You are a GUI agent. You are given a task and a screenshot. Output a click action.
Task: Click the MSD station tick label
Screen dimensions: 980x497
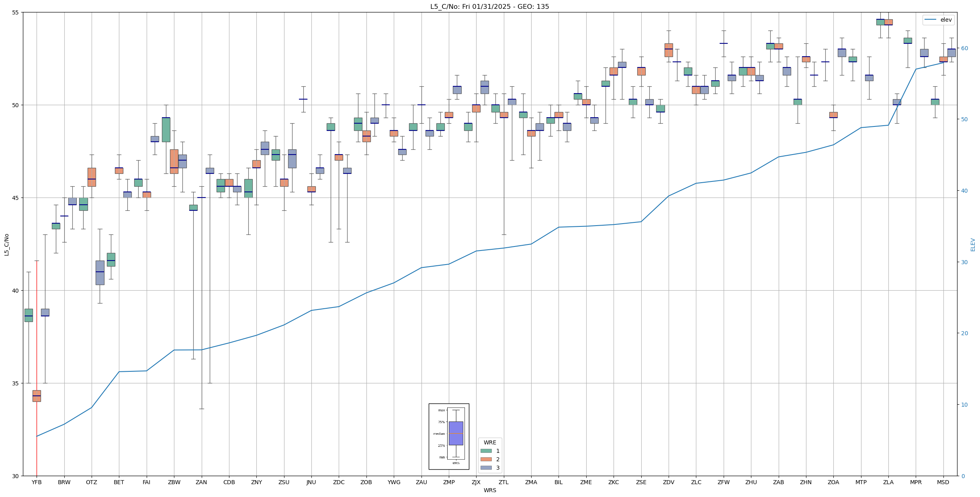tap(943, 483)
